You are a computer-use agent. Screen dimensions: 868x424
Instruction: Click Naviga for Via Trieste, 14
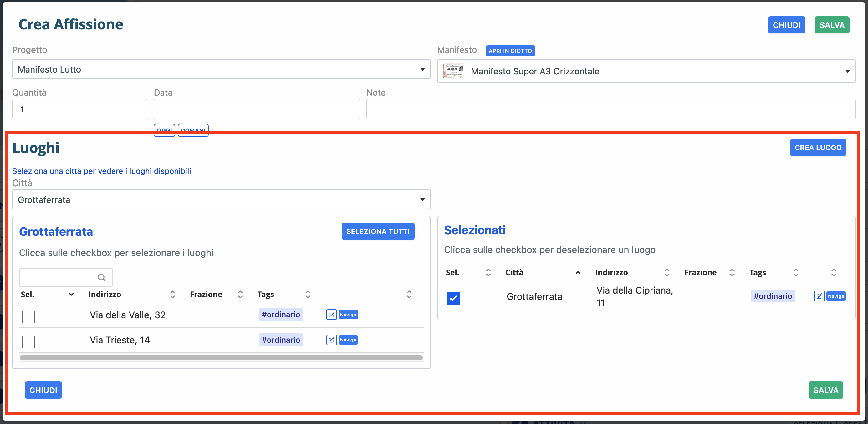[x=348, y=340]
